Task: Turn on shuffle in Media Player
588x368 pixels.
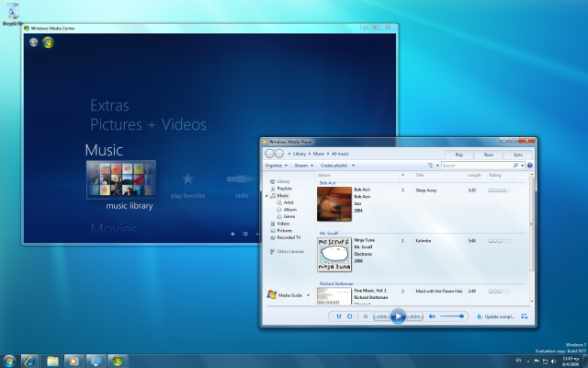Action: pyautogui.click(x=339, y=316)
